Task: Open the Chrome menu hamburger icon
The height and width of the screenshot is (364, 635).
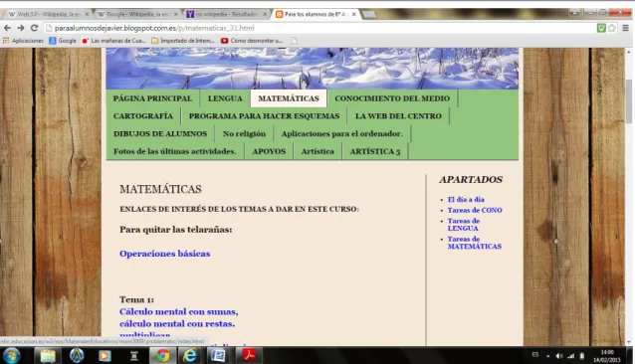Action: [625, 28]
